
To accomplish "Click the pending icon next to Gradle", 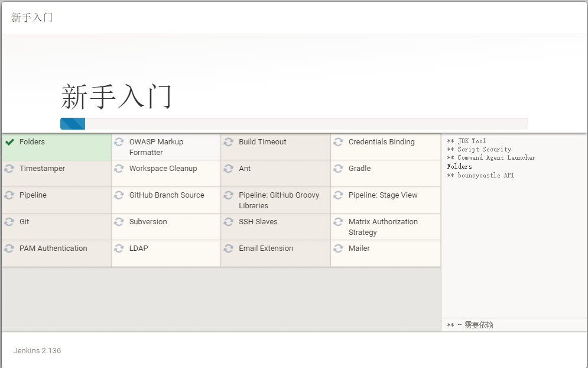I will point(339,169).
